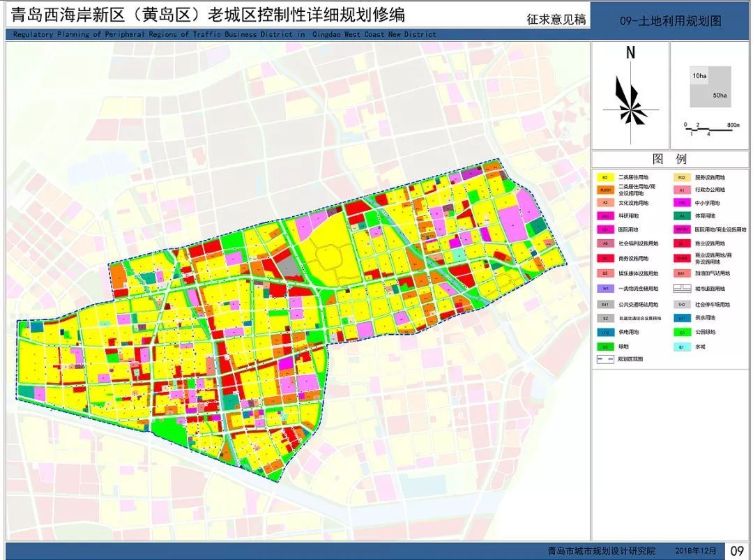Select the A6 social welfare swatch

605,243
